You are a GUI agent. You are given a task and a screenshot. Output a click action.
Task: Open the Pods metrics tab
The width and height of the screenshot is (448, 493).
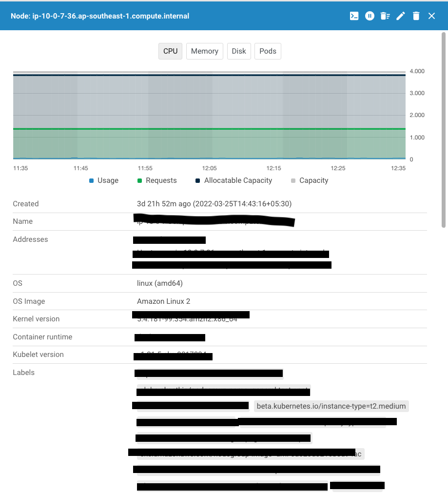click(x=268, y=51)
